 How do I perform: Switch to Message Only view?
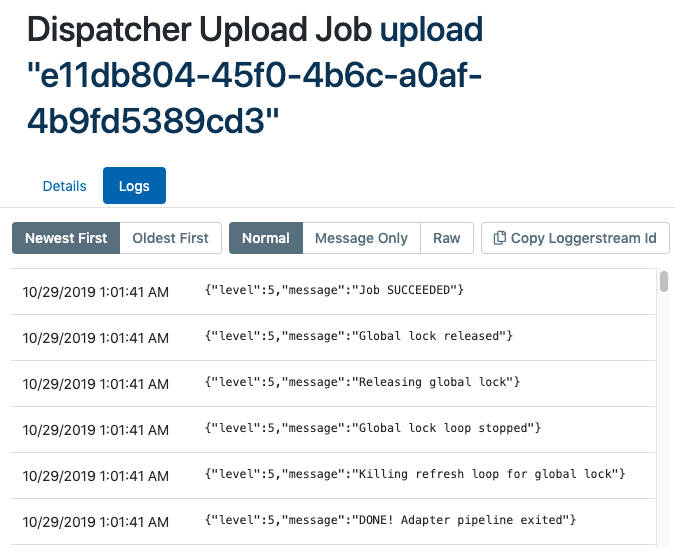click(x=361, y=238)
